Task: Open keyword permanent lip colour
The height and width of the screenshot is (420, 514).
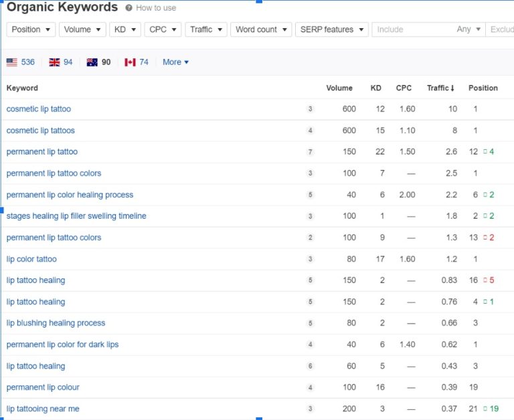Action: [x=43, y=388]
